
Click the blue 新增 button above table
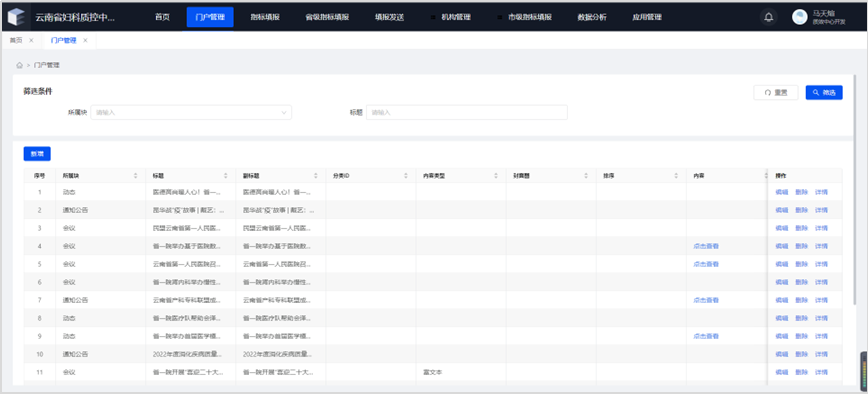pyautogui.click(x=37, y=154)
